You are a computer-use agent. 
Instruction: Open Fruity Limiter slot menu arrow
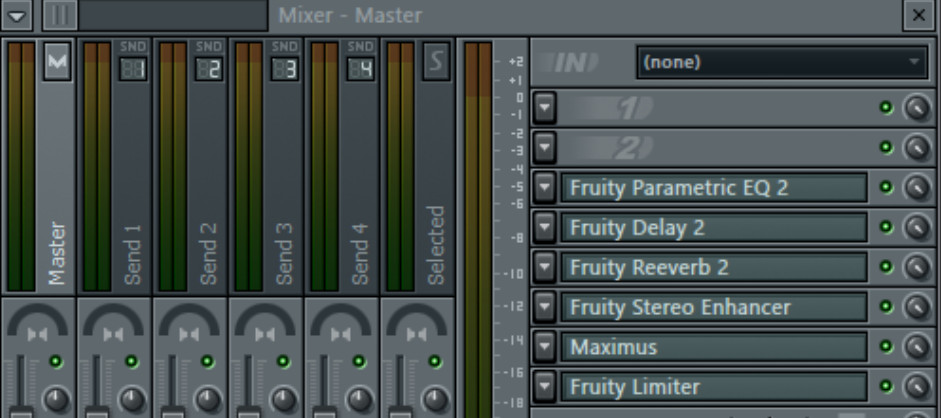[x=544, y=386]
